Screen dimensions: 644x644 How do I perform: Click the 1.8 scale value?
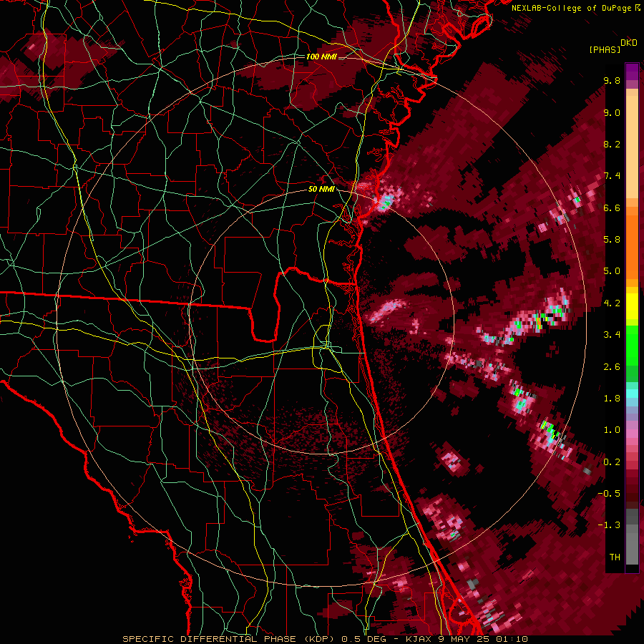click(612, 399)
